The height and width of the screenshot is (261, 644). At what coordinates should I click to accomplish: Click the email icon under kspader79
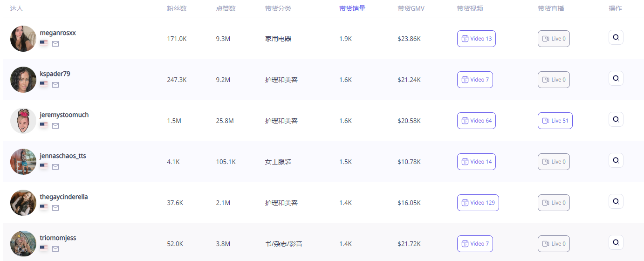[55, 85]
